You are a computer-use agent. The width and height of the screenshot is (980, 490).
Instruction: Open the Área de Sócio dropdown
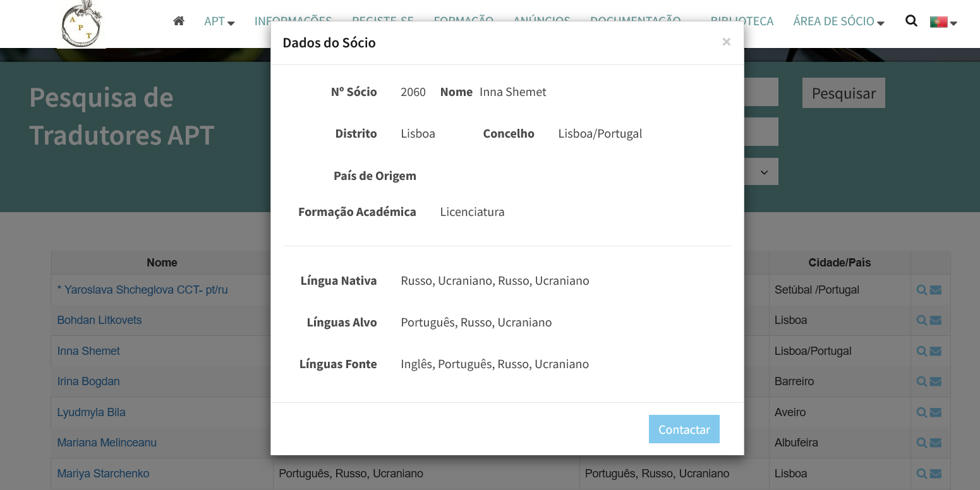click(x=838, y=21)
